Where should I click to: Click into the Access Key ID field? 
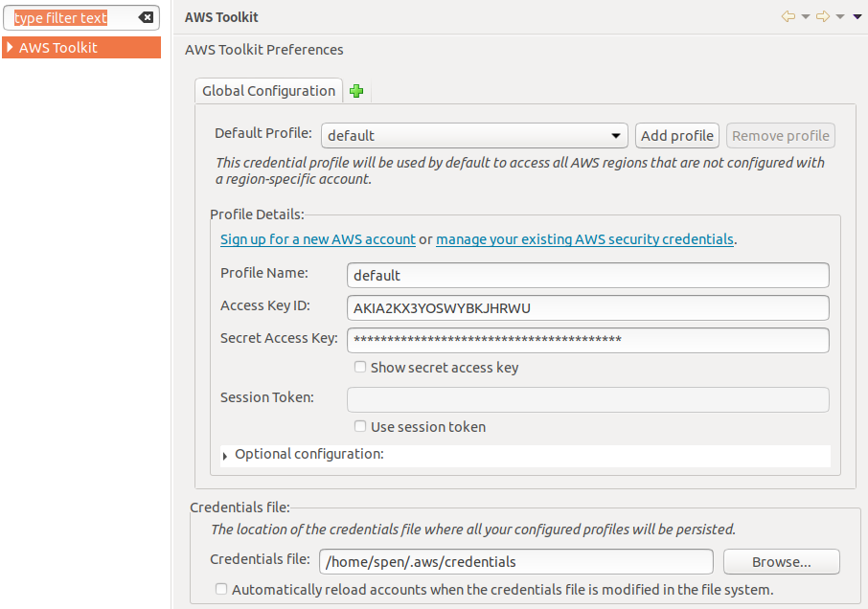588,307
